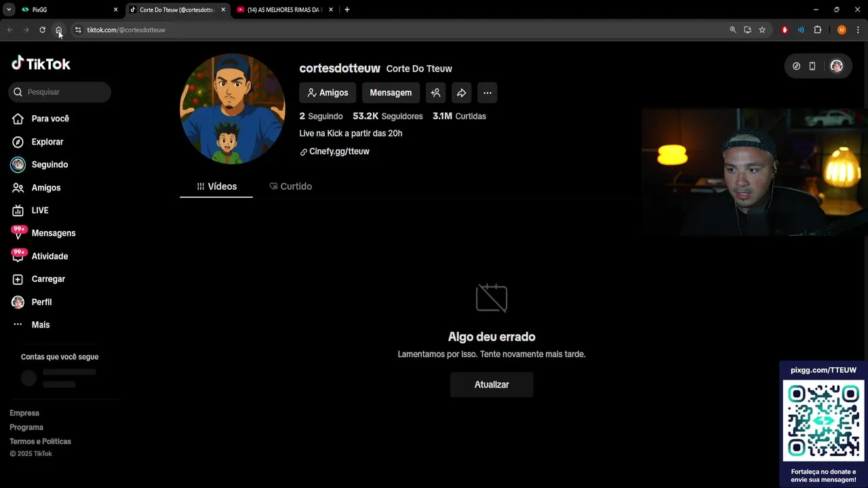Screen dimensions: 868x488
Task: Click the cortesdotteuw username heading
Action: (340, 68)
